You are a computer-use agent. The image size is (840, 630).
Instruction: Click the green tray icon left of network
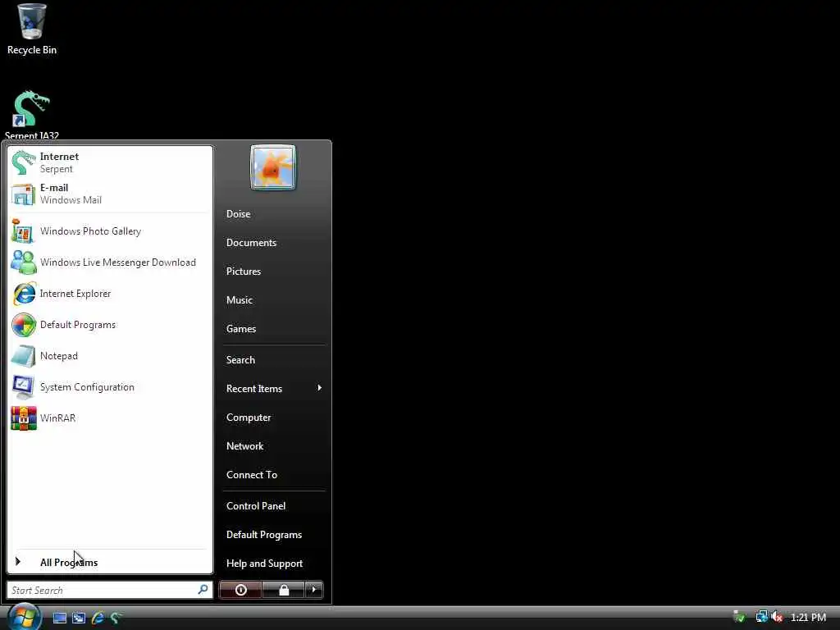(739, 617)
